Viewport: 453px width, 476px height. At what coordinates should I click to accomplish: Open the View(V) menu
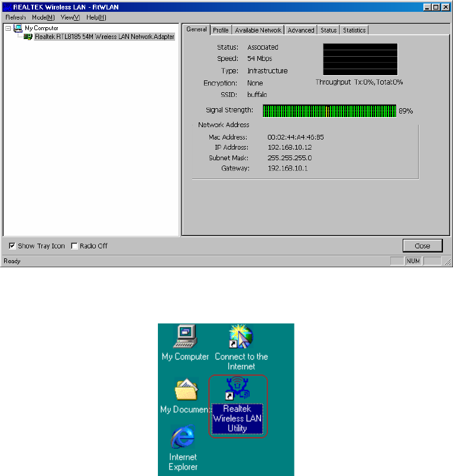[70, 17]
